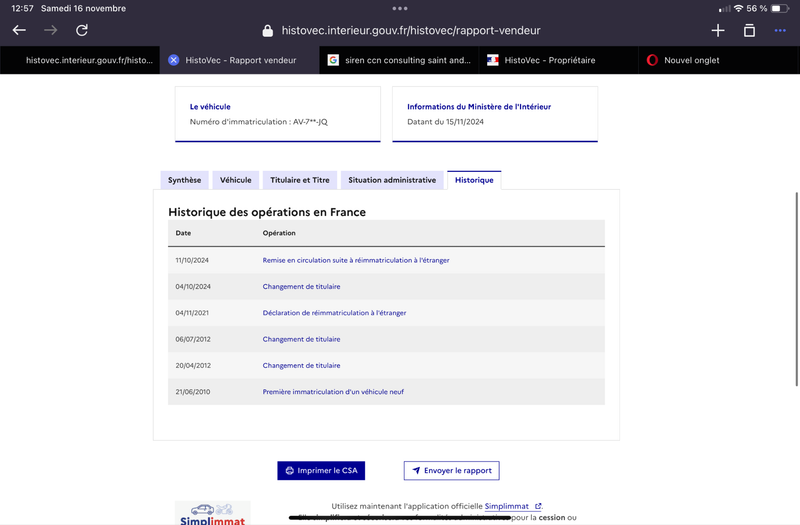Click the paper plane icon in Envoyer le rapport
Viewport: 800px width, 525px height.
click(416, 470)
